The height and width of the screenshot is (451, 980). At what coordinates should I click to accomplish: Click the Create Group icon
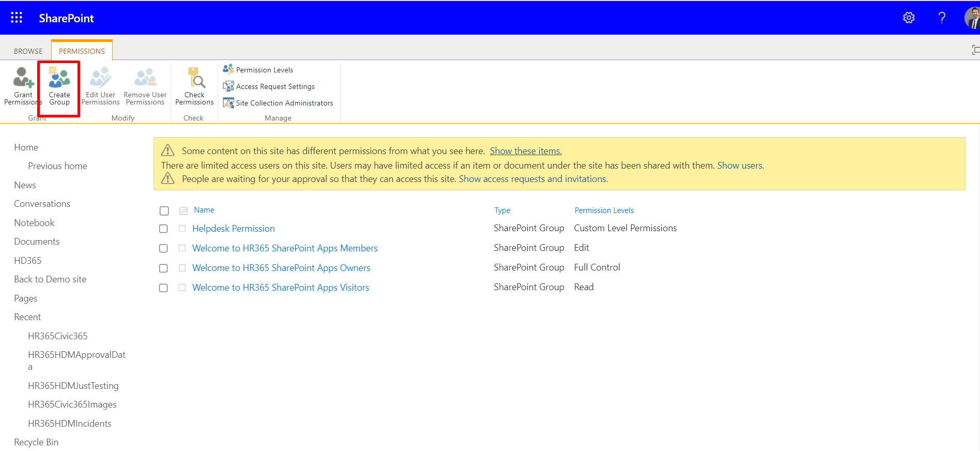(59, 78)
